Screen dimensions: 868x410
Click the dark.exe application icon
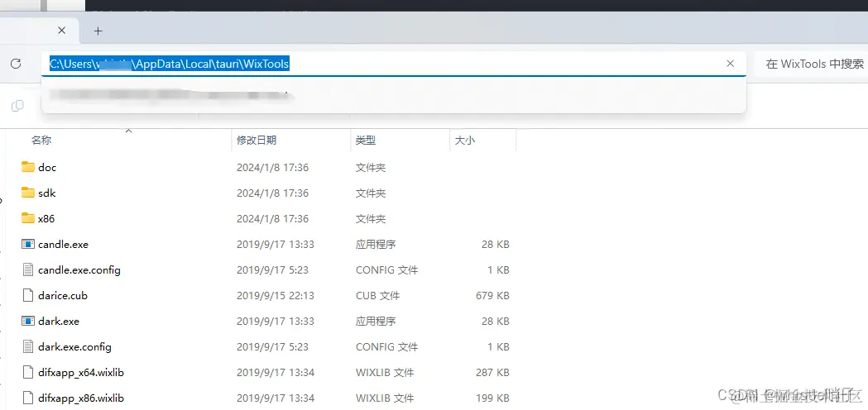pyautogui.click(x=27, y=321)
